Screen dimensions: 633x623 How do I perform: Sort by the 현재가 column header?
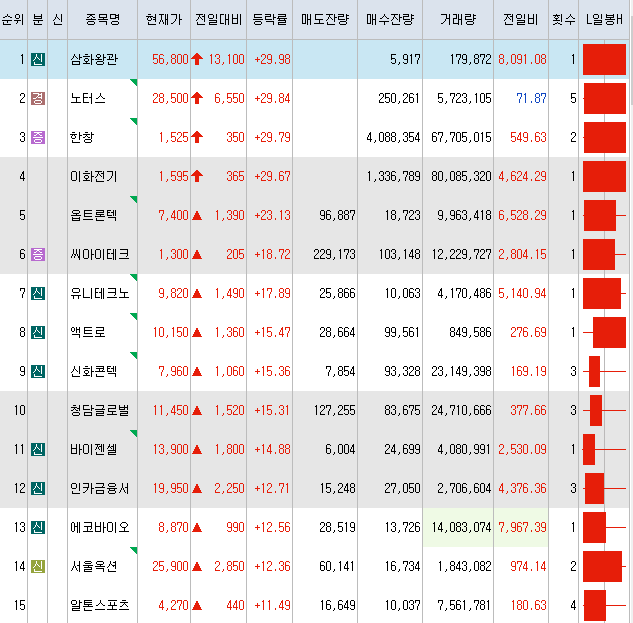click(x=164, y=19)
